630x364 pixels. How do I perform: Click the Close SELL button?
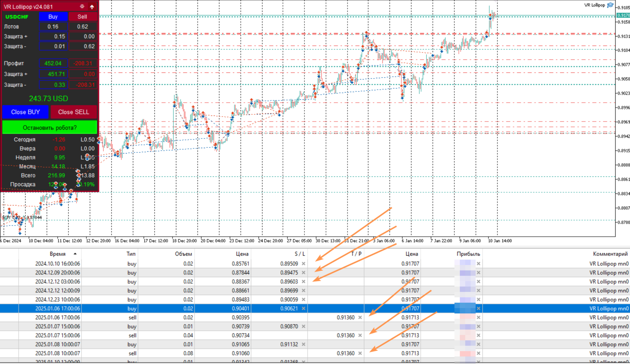(x=74, y=112)
